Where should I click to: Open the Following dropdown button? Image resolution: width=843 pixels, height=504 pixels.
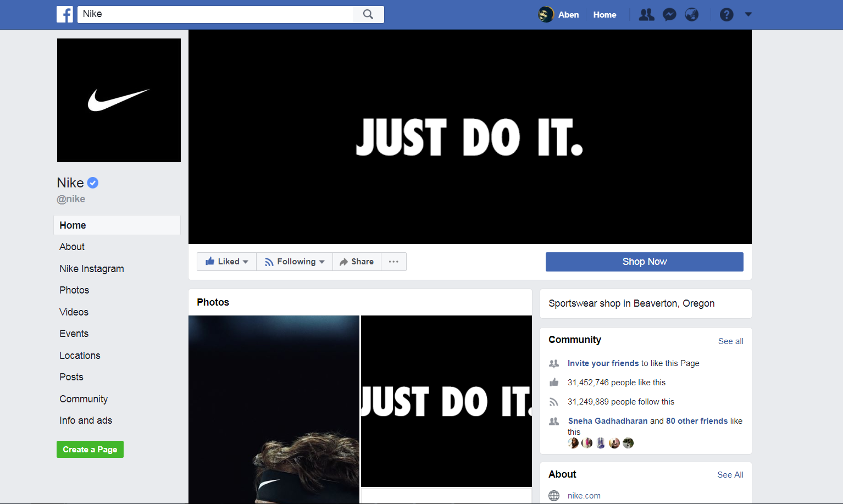pos(295,262)
